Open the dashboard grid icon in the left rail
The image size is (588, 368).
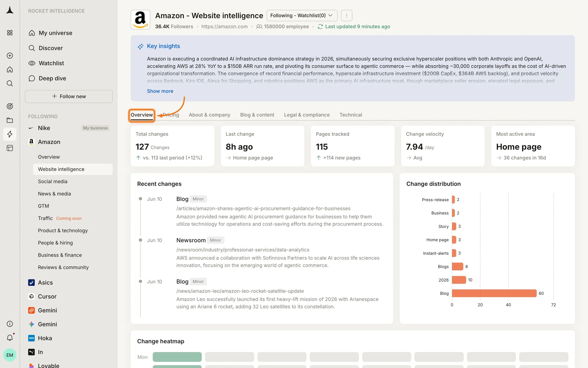click(10, 33)
